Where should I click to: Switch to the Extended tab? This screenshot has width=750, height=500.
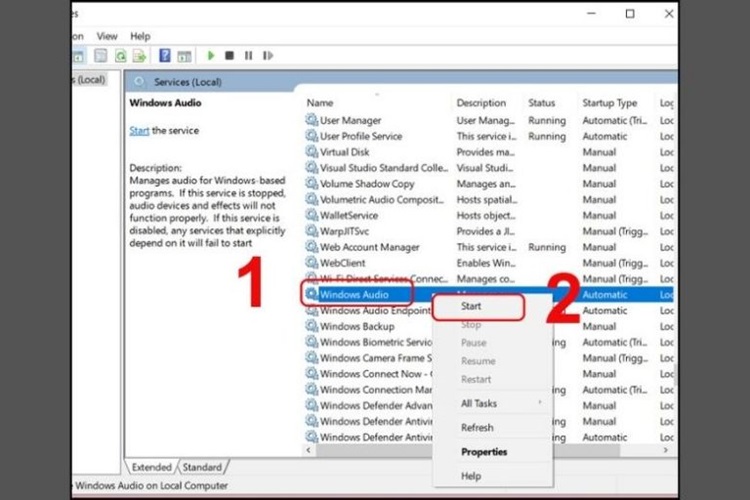point(152,467)
